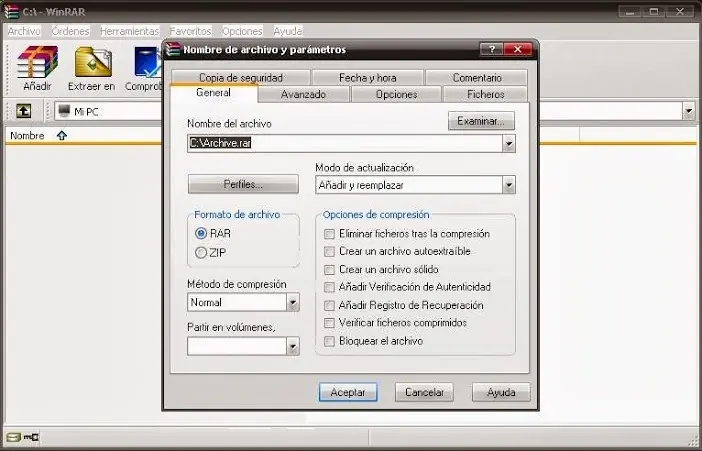Open the Ficheros tab
The width and height of the screenshot is (702, 451).
pyautogui.click(x=485, y=94)
